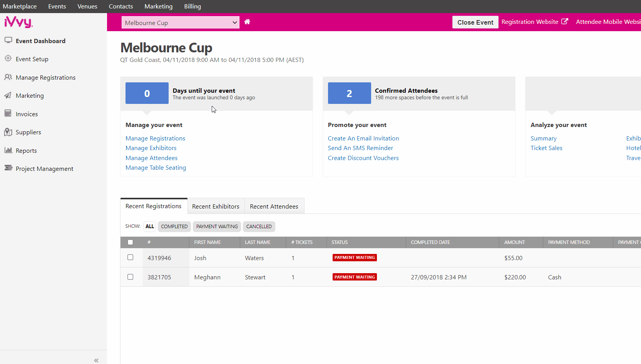This screenshot has width=641, height=364.
Task: Click the Confirmed Attendees count tile
Action: (349, 93)
